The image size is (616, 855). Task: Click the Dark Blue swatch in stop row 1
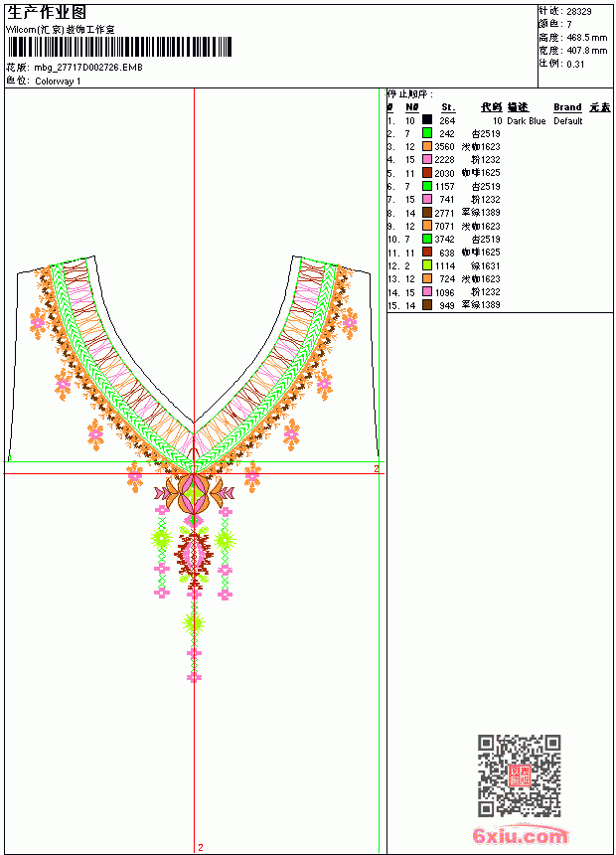point(427,120)
